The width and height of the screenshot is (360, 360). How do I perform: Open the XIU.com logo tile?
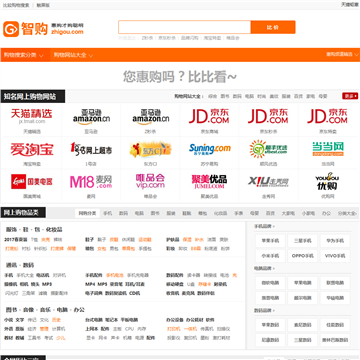(x=269, y=182)
